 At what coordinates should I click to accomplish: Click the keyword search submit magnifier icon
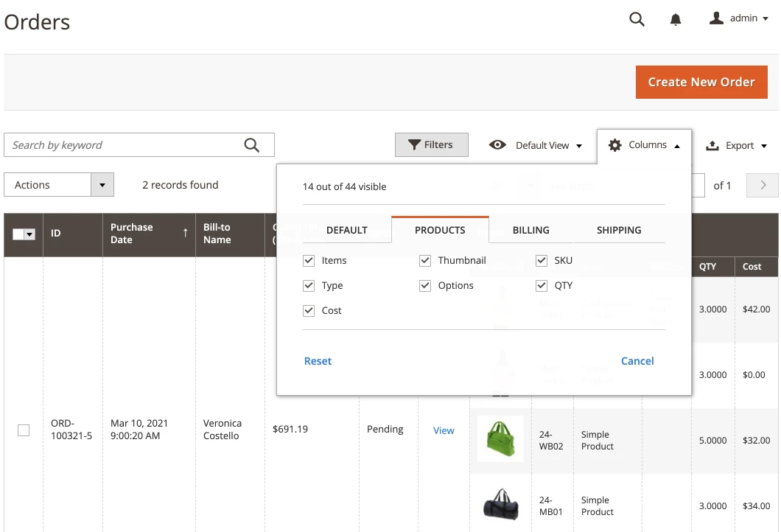(252, 145)
